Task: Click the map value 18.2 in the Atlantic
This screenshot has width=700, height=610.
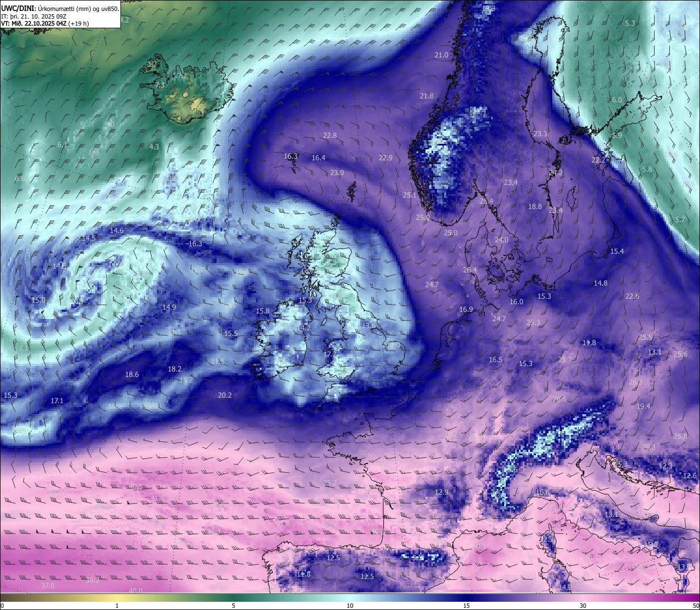Action: 174,369
